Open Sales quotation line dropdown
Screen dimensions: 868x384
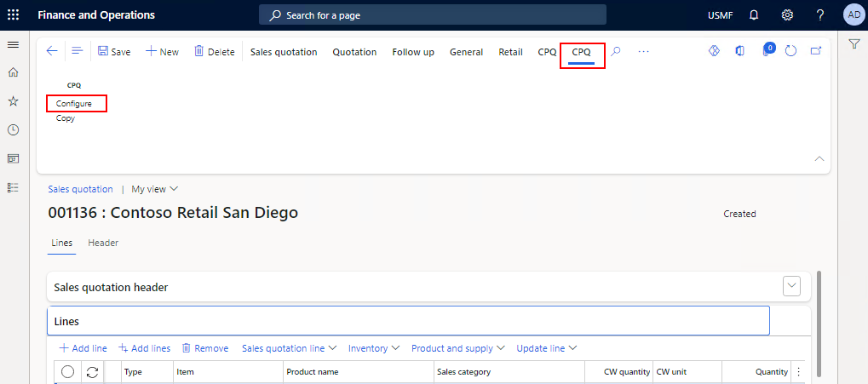click(x=290, y=348)
